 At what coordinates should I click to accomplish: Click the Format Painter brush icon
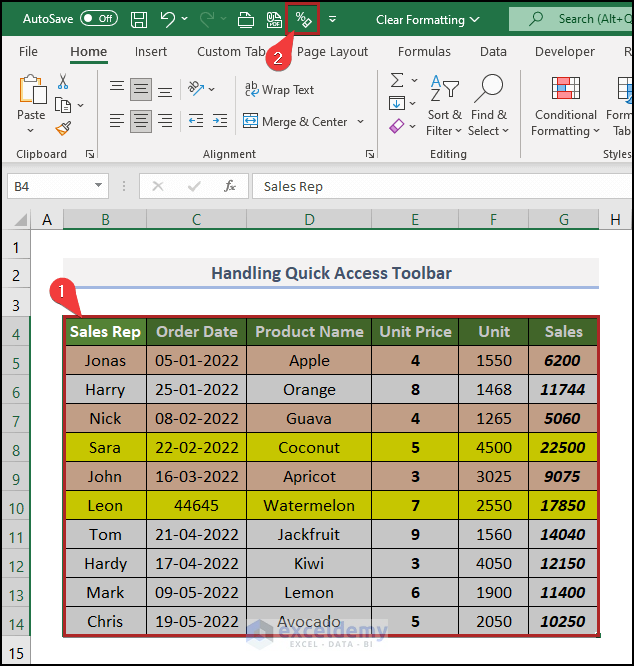(x=63, y=128)
